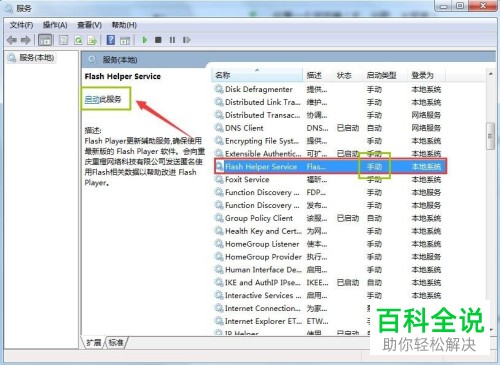Image resolution: width=500 pixels, height=365 pixels.
Task: Click the scroll up arrow of services list
Action: coord(490,74)
